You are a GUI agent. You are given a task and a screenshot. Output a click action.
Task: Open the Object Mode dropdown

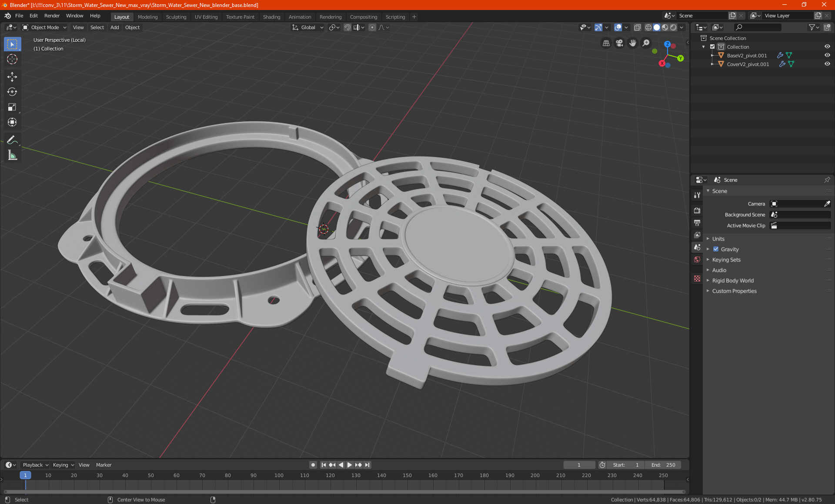(44, 27)
